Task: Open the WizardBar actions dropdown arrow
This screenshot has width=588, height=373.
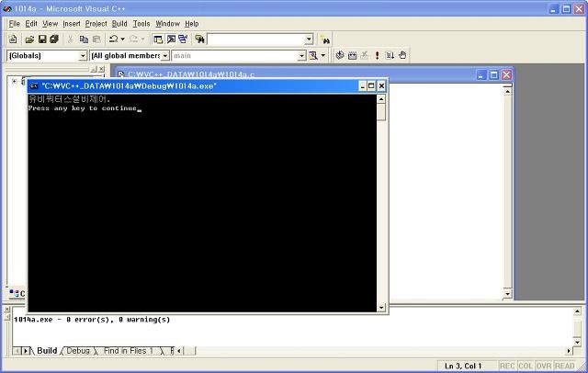Action: (x=322, y=56)
